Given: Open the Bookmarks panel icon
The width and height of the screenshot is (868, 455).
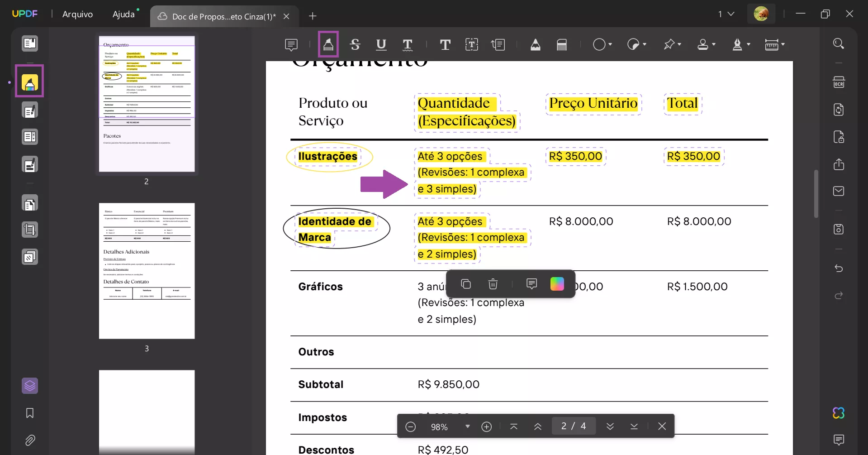Looking at the screenshot, I should pos(30,413).
